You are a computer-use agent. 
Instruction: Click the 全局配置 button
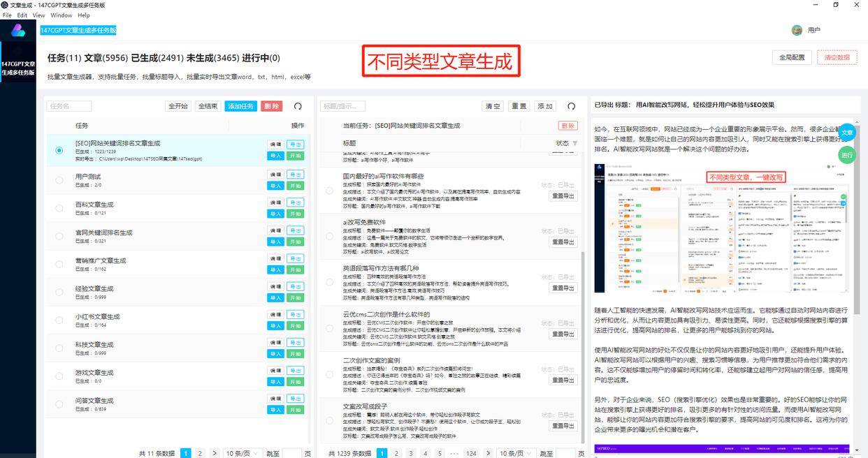pos(792,57)
